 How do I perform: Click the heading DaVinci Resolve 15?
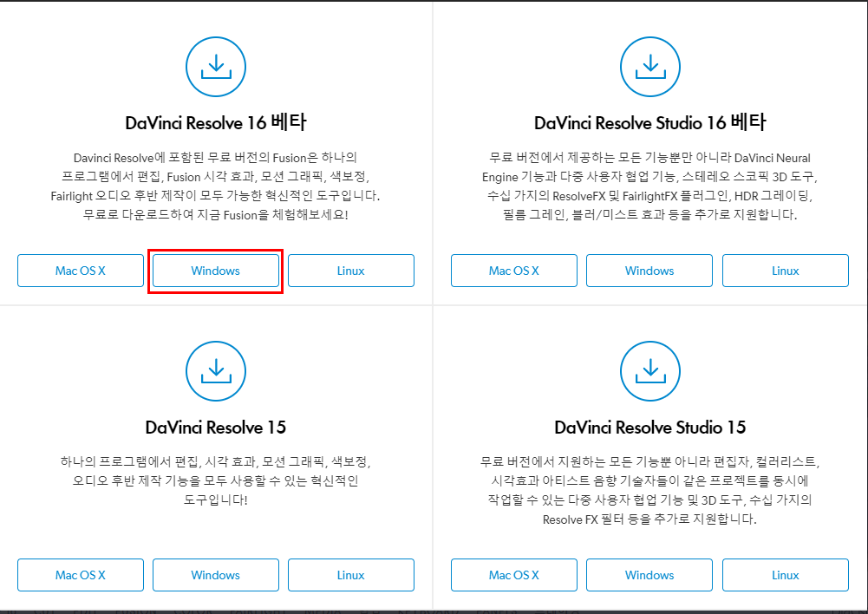click(216, 428)
